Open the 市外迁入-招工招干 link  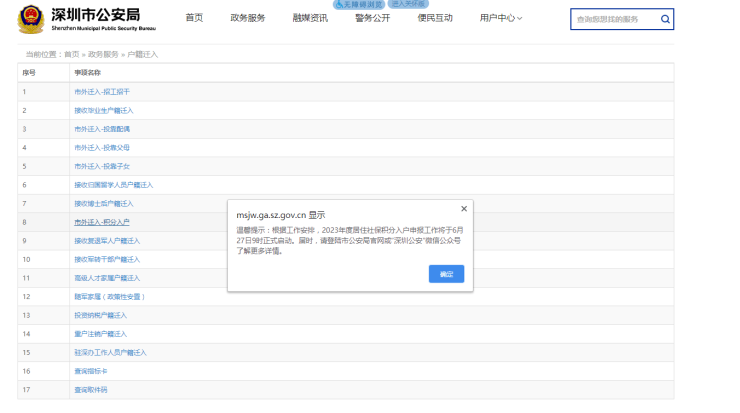coord(101,91)
